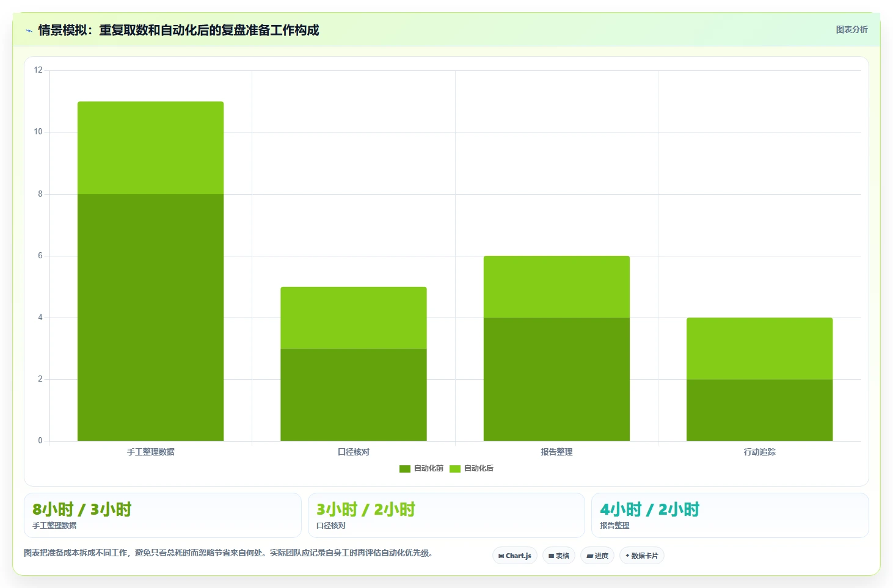Click the 口径核对 x-axis label under the chart
The width and height of the screenshot is (893, 588).
(354, 452)
